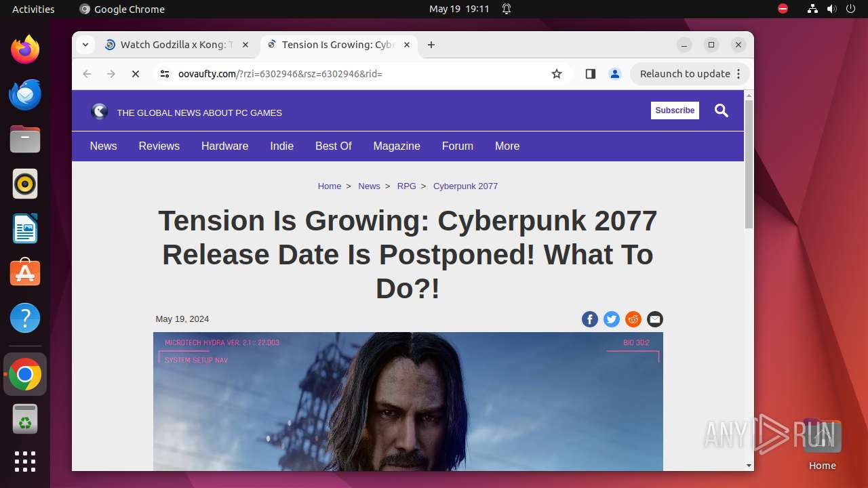Image resolution: width=868 pixels, height=488 pixels.
Task: Open the Trash in the dock
Action: point(25,419)
